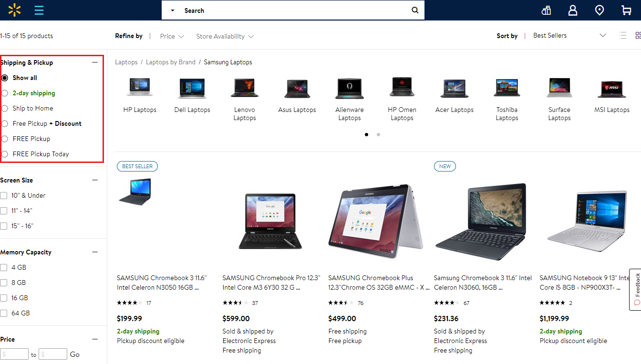Click the $599.00 price text
The image size is (641, 364).
[x=236, y=318]
